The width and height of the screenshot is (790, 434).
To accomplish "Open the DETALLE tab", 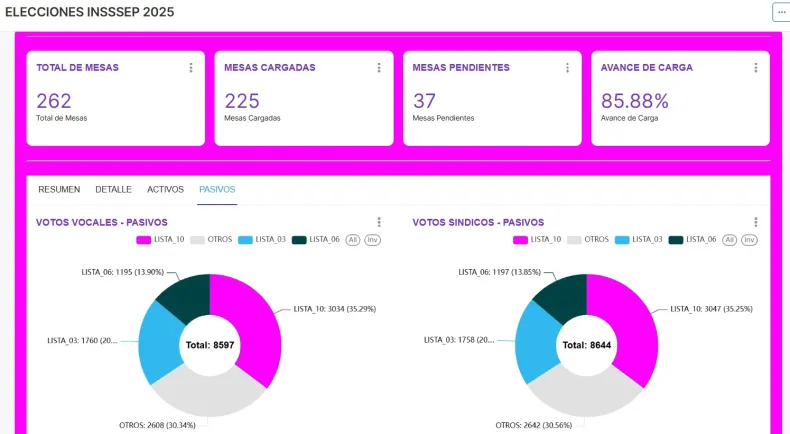I will [113, 189].
